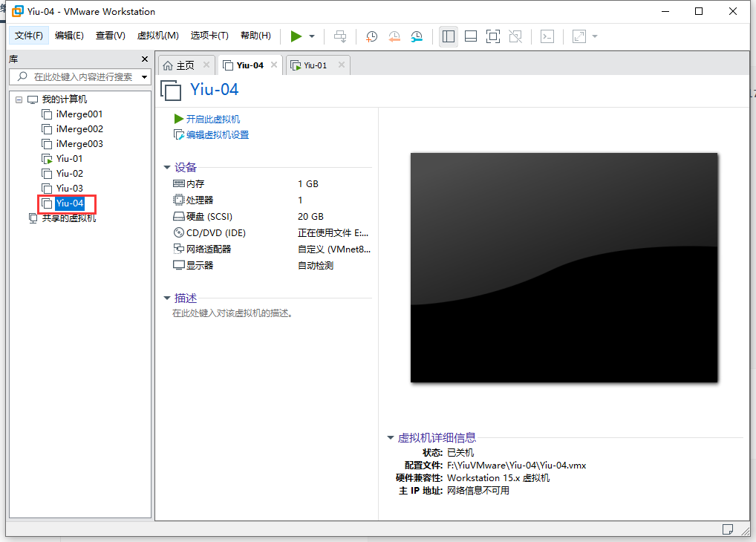Open the console view toolbar icon
The width and height of the screenshot is (756, 542).
(x=547, y=36)
